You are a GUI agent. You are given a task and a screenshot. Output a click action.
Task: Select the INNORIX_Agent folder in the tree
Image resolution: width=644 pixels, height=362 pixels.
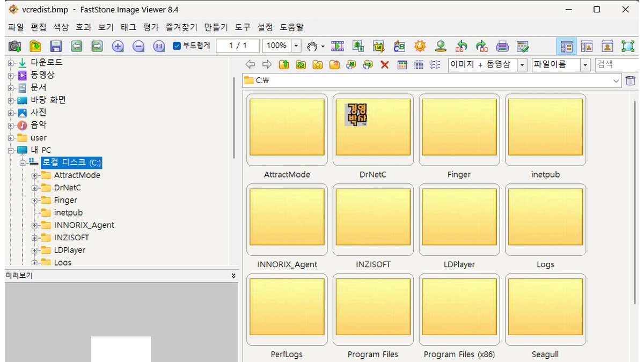84,225
